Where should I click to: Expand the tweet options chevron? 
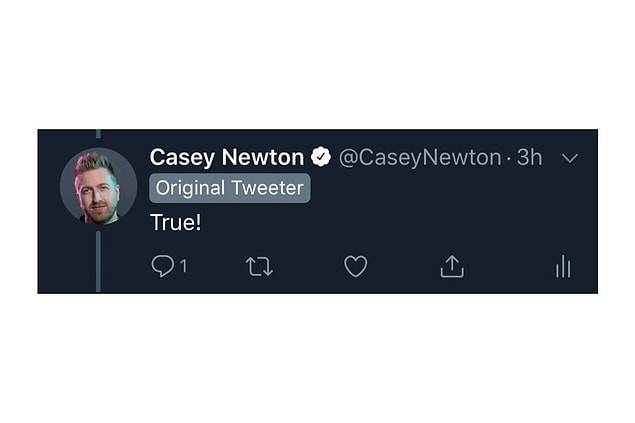pyautogui.click(x=570, y=158)
